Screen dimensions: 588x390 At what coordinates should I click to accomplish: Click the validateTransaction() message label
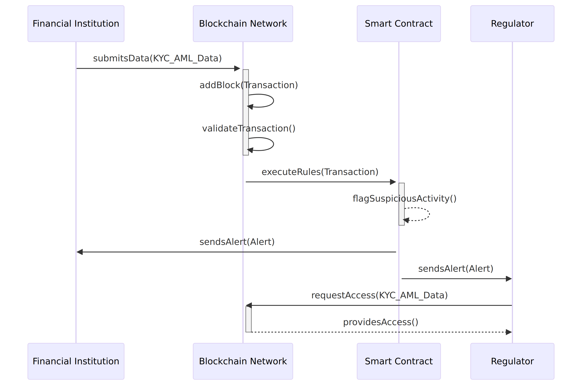pos(248,129)
